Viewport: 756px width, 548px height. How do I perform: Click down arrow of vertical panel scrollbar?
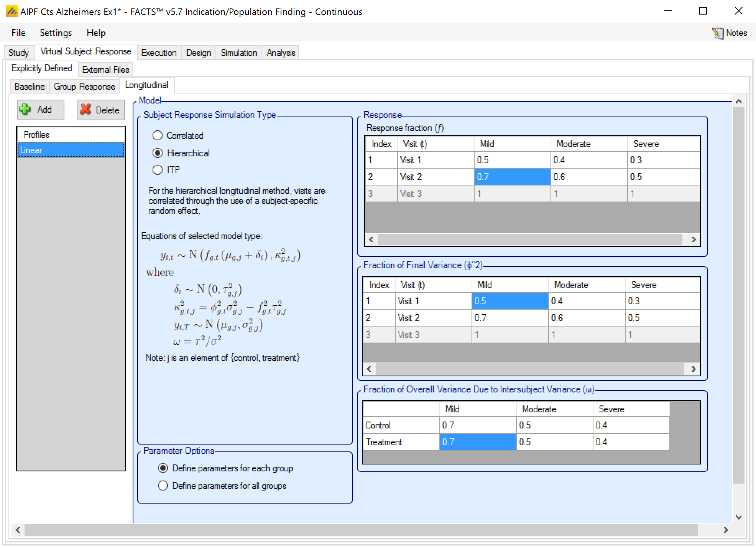pyautogui.click(x=739, y=517)
